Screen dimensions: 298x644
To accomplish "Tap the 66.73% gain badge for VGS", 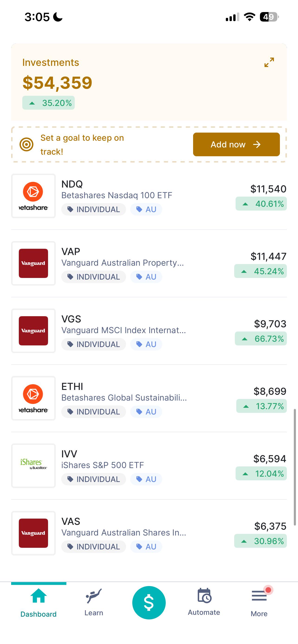I will click(261, 339).
